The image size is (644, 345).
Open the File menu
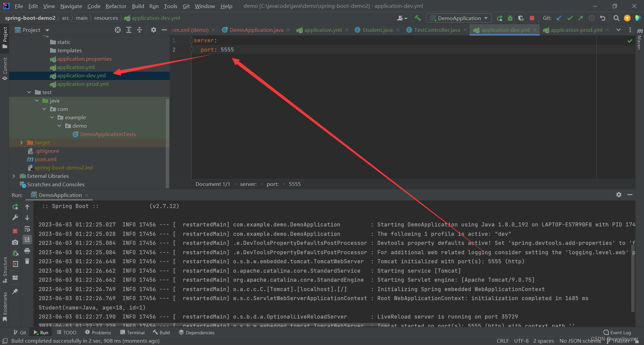[x=19, y=6]
